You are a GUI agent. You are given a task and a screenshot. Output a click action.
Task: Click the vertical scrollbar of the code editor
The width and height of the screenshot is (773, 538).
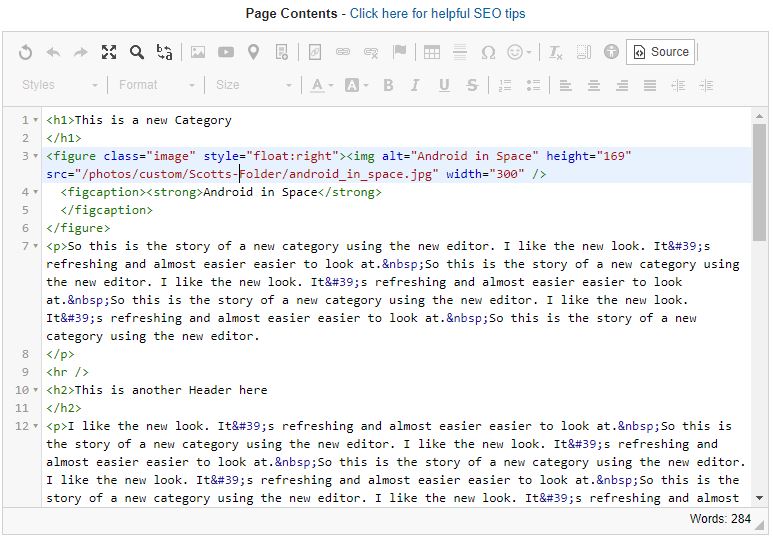[760, 300]
